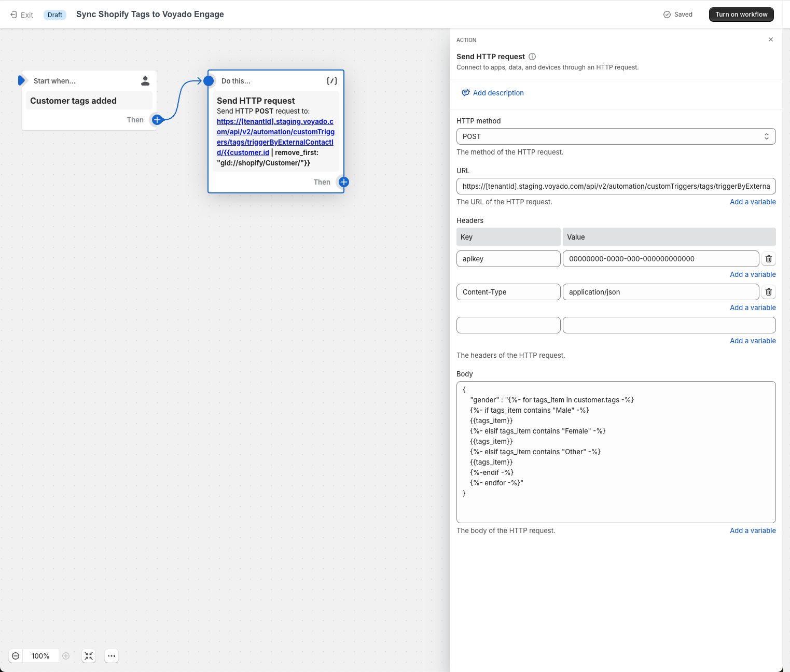Click Add a variable below the URL field
Screen dimensions: 790x672
click(x=753, y=202)
